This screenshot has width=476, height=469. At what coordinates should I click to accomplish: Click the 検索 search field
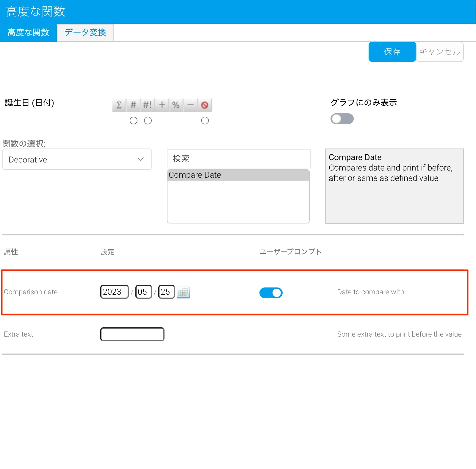[239, 159]
